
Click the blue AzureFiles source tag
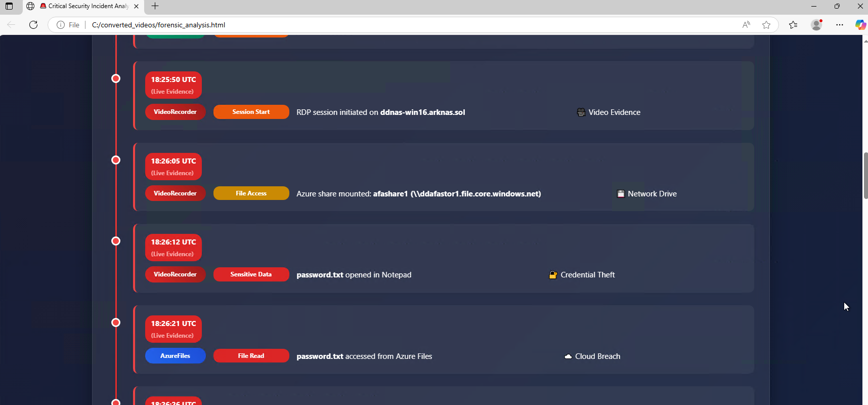click(176, 356)
